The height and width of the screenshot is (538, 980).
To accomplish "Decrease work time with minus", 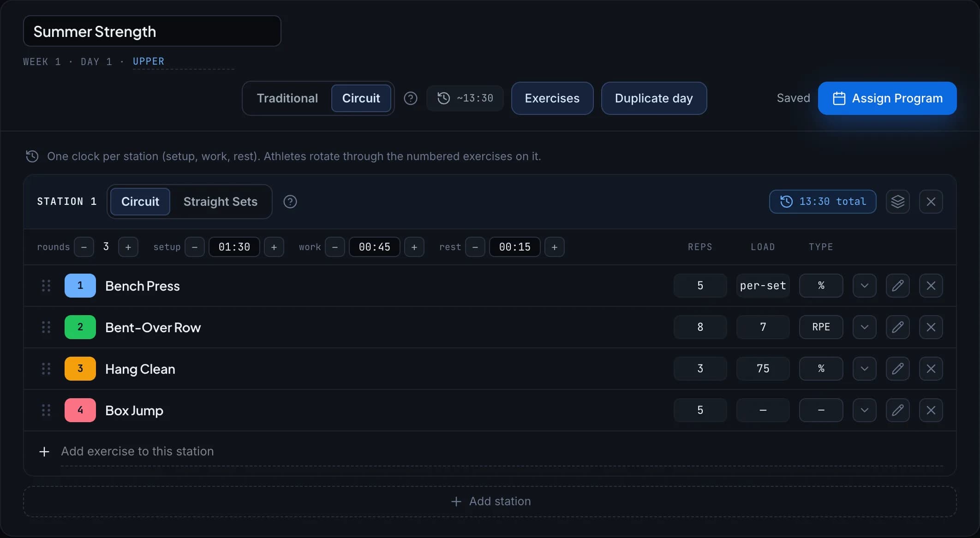I will 335,247.
